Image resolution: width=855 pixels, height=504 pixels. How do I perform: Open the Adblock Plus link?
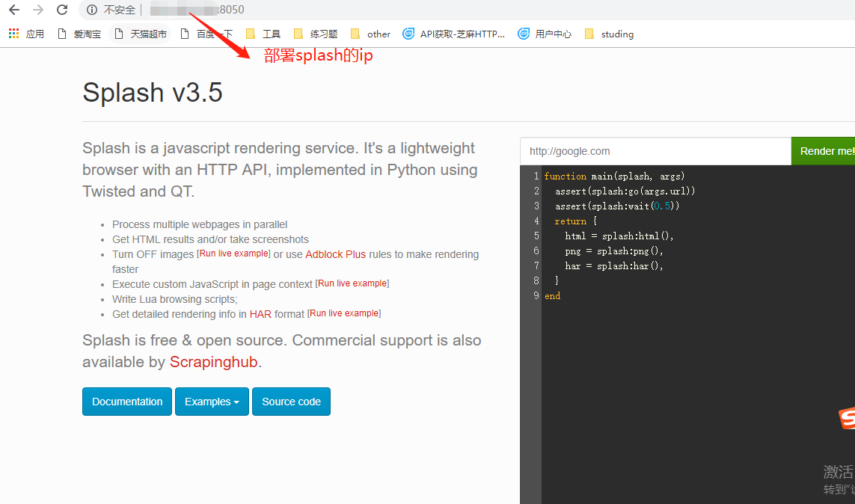pos(335,254)
